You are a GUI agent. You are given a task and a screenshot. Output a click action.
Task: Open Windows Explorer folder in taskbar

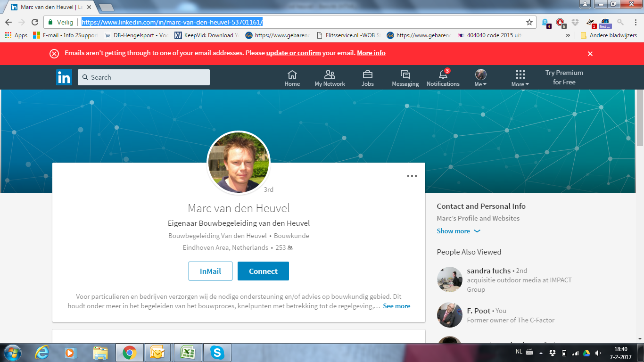[x=100, y=353]
